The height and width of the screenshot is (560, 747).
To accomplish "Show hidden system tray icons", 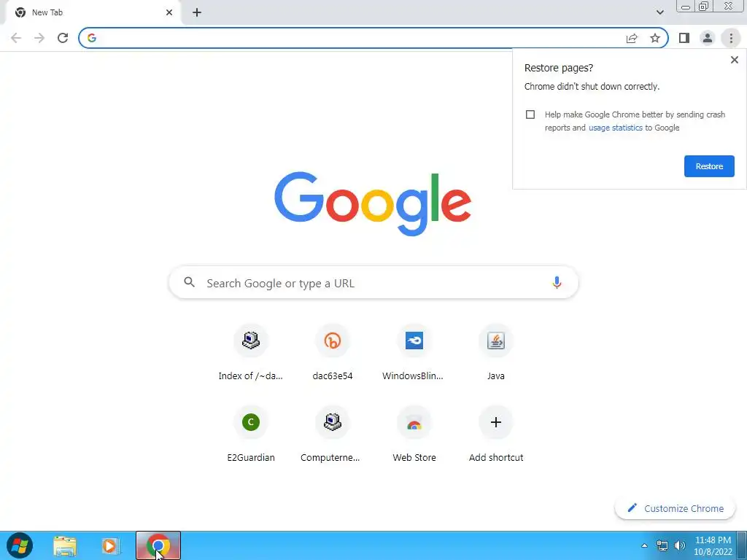I will click(x=645, y=545).
